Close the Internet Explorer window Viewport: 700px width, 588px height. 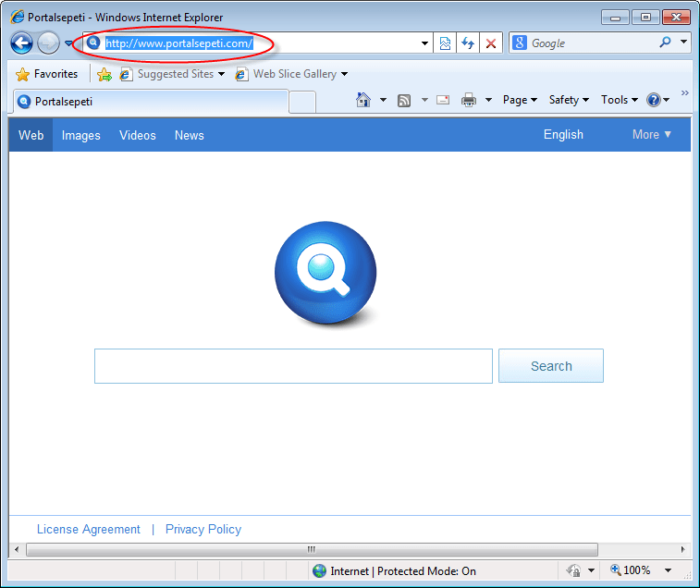(676, 18)
